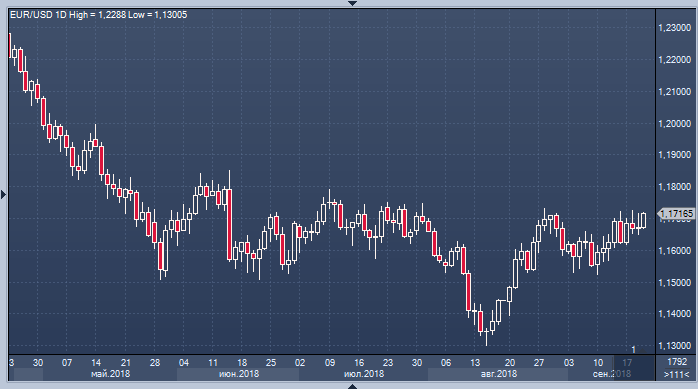Select the авг.2018 month segment
698x389 pixels.
(x=498, y=374)
